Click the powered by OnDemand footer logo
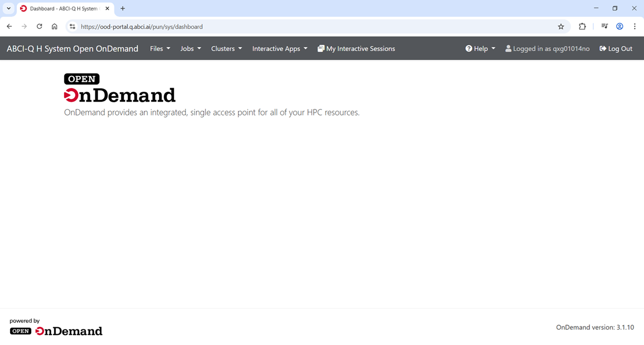This screenshot has height=345, width=644. (56, 331)
